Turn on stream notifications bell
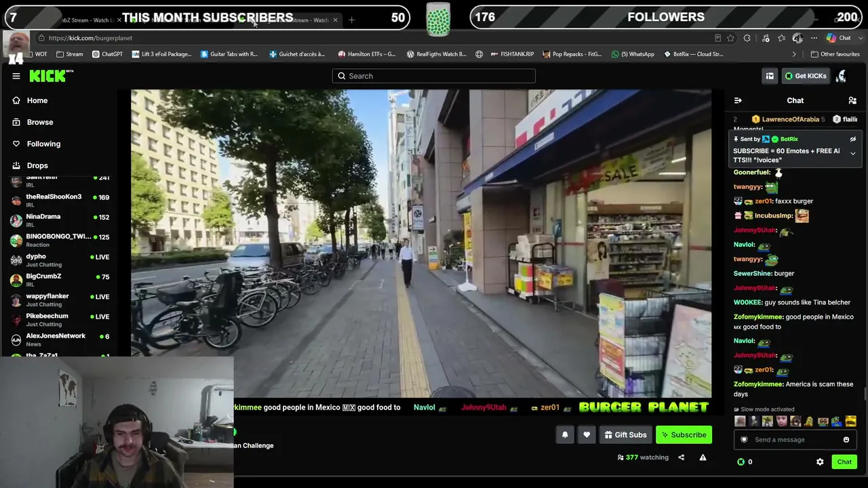868x488 pixels. click(565, 435)
